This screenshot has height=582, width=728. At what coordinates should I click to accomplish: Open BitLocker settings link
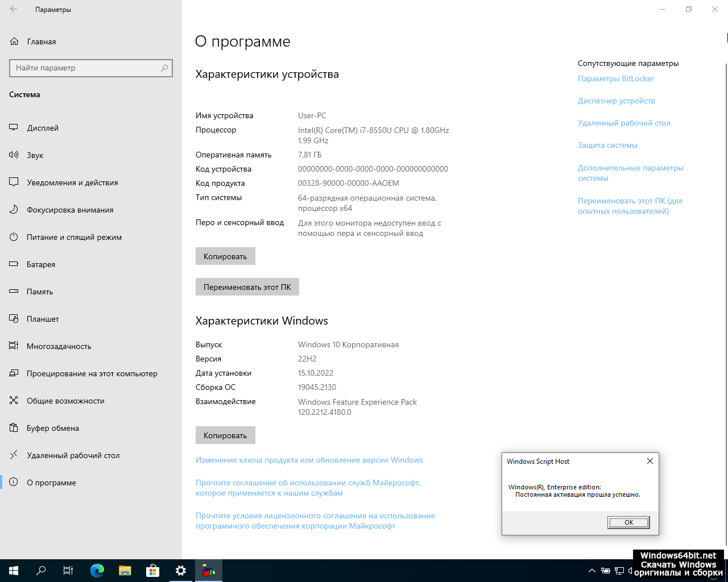615,78
